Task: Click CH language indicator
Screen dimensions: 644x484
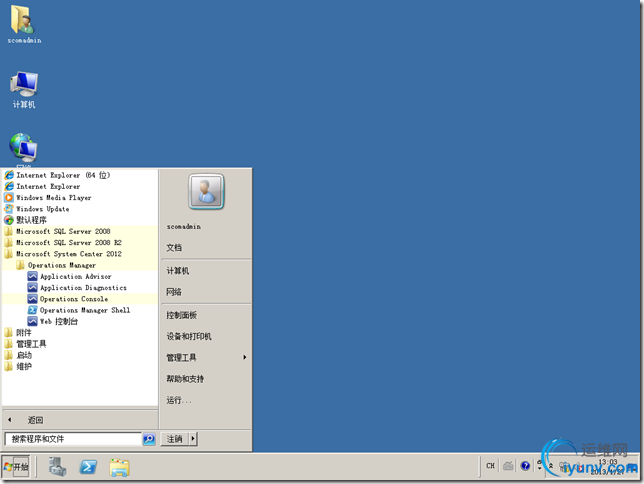Action: (x=490, y=466)
